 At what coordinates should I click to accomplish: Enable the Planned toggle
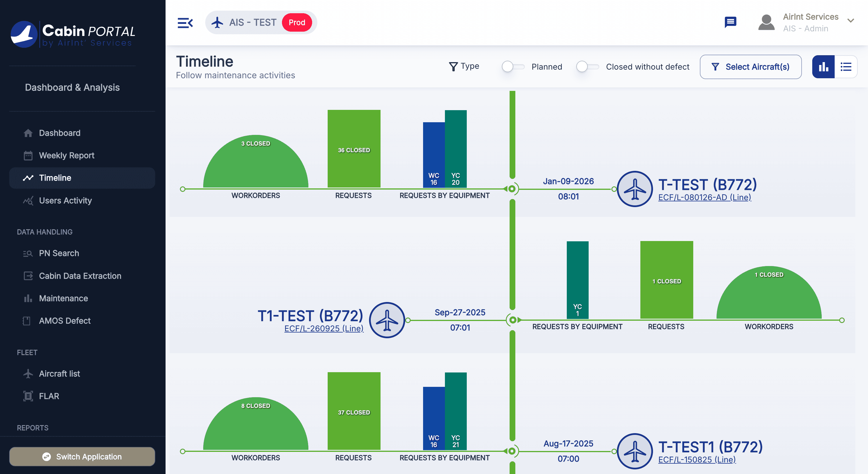pos(513,67)
